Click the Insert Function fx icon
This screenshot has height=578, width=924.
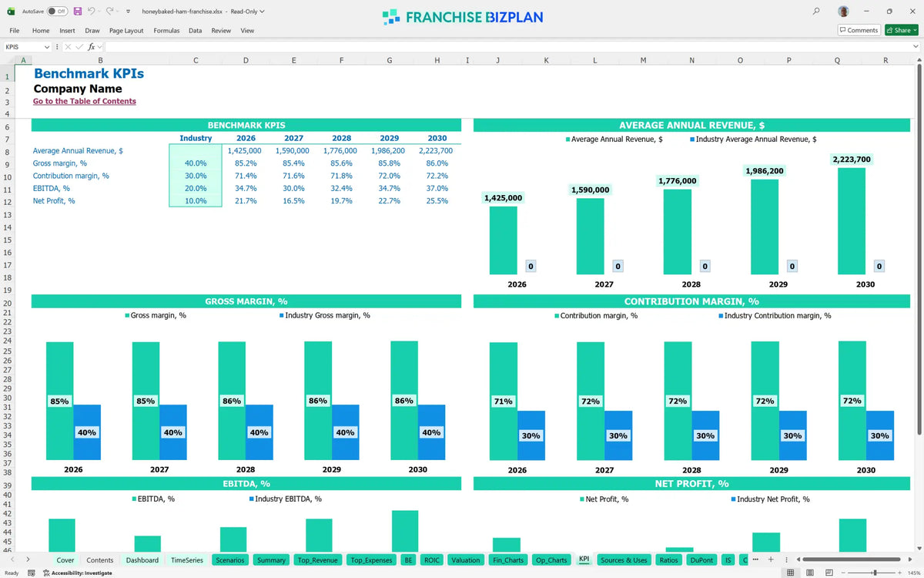(x=91, y=47)
